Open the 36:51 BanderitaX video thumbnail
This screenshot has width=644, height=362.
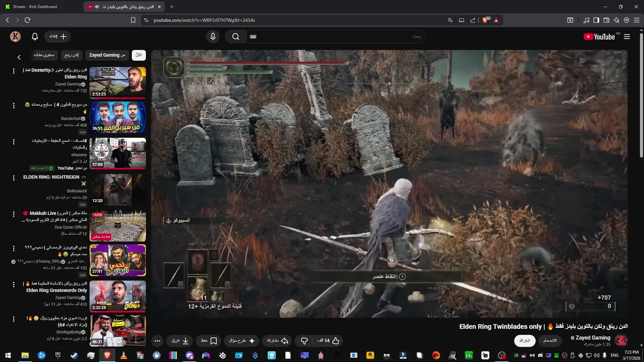(118, 118)
